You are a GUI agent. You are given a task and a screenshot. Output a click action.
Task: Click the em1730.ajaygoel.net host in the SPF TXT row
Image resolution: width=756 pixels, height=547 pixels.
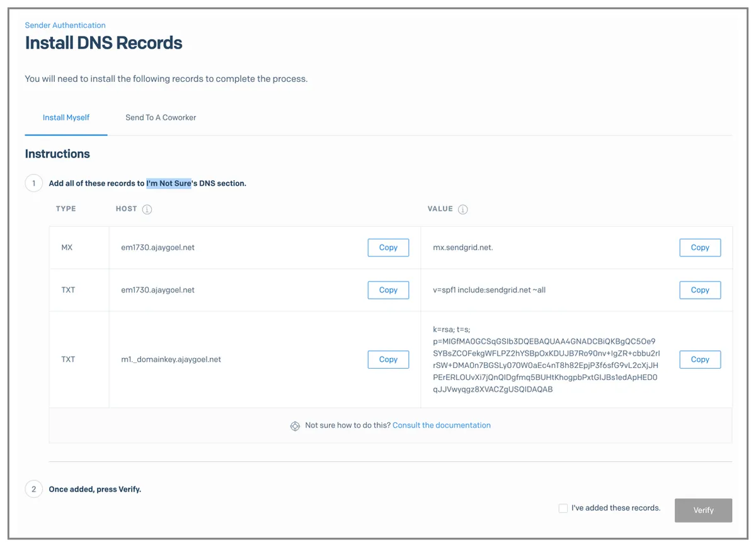pyautogui.click(x=158, y=290)
